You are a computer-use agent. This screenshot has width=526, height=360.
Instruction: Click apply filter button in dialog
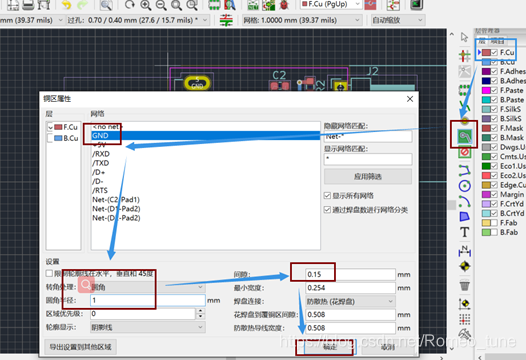[x=368, y=176]
